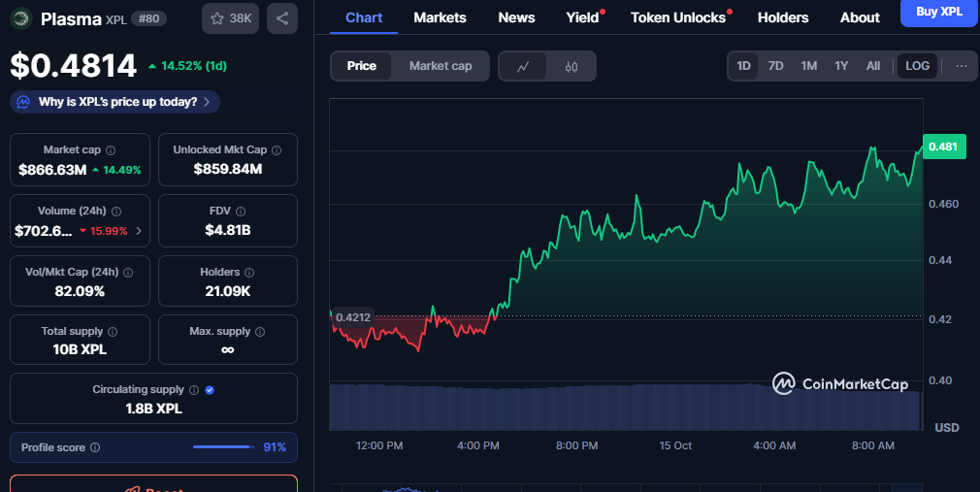Expand Volume (24h) details chevron
The image size is (980, 492).
[x=138, y=231]
